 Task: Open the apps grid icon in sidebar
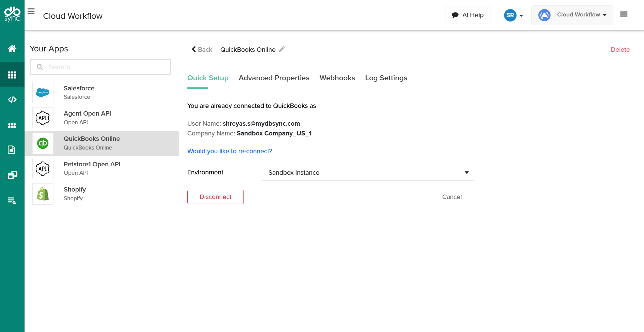point(12,75)
